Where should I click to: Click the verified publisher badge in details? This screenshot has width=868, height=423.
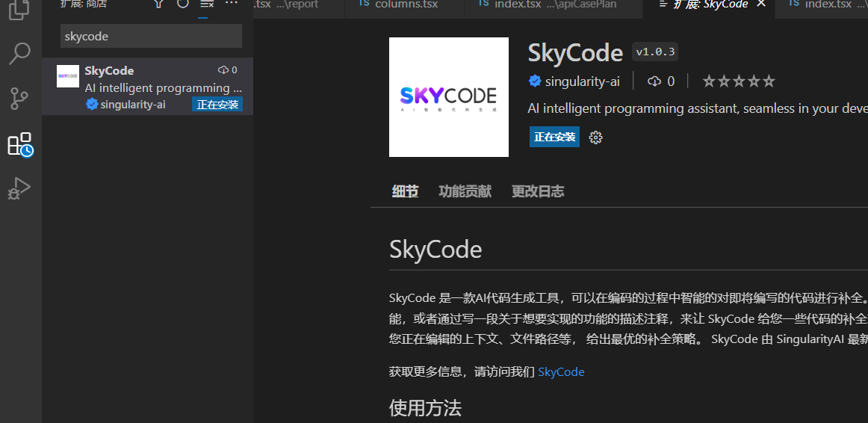535,81
